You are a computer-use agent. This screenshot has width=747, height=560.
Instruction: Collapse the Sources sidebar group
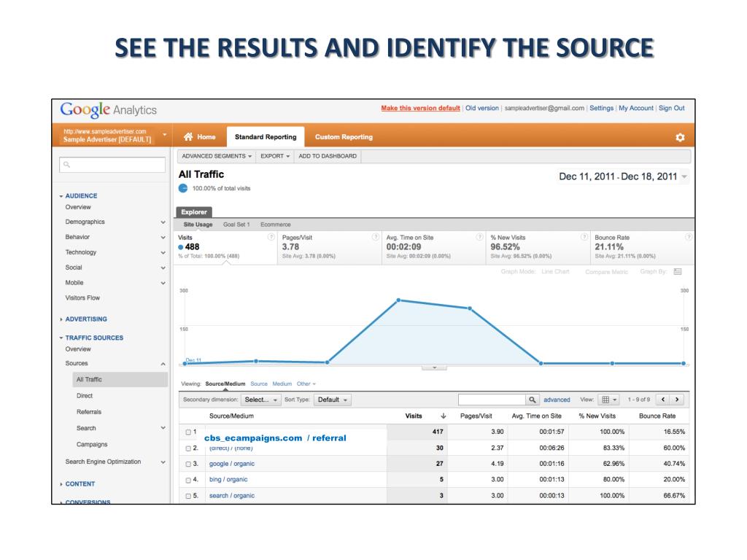click(163, 365)
